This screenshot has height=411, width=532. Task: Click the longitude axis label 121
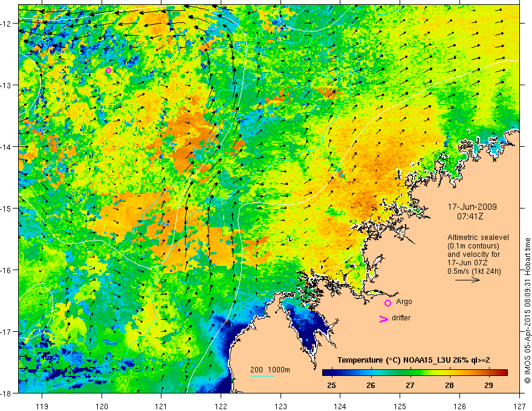click(x=161, y=406)
